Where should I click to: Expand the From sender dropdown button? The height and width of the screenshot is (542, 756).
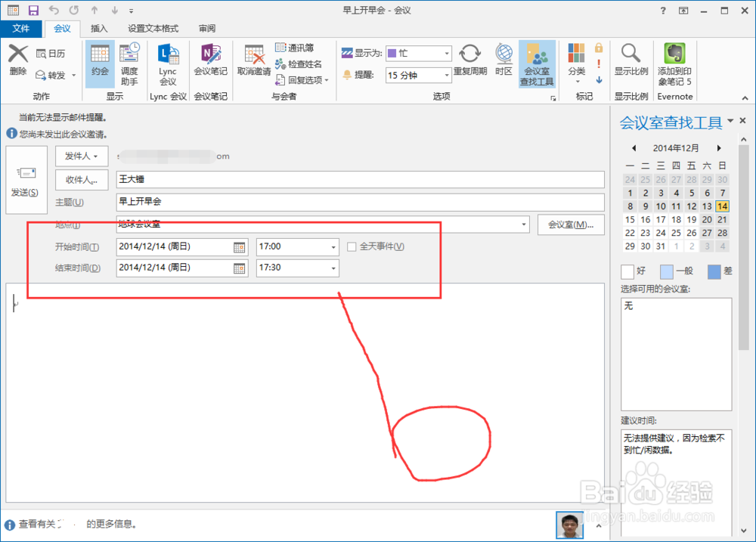pyautogui.click(x=82, y=156)
